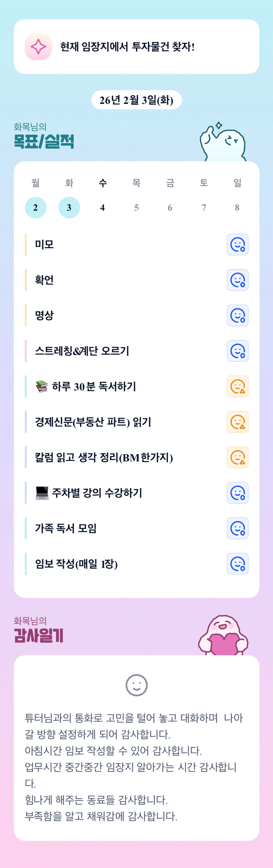Click the 감사일기 gratitude text entry
The height and width of the screenshot is (868, 273).
[x=134, y=766]
